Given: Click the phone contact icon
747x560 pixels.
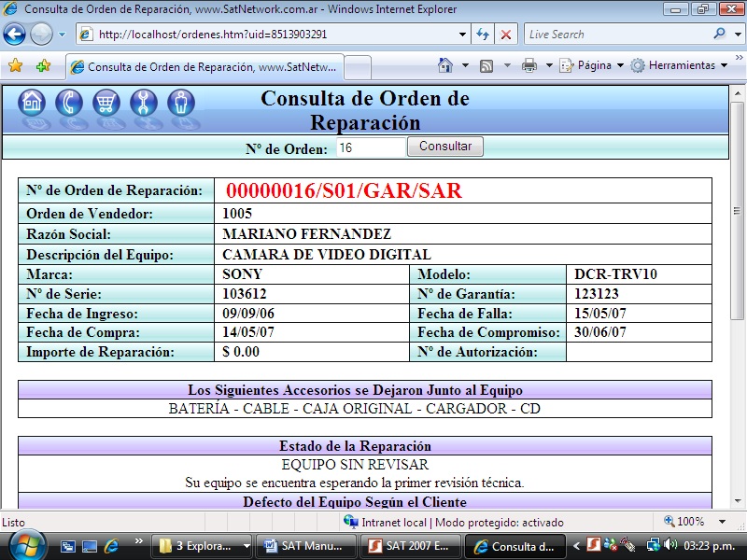Looking at the screenshot, I should point(69,102).
